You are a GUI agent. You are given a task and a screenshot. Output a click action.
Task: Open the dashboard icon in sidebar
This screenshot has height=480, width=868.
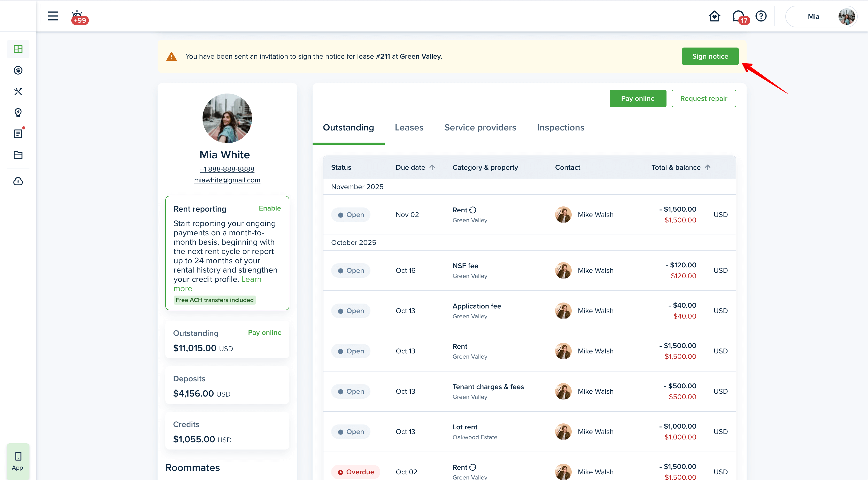pyautogui.click(x=18, y=49)
